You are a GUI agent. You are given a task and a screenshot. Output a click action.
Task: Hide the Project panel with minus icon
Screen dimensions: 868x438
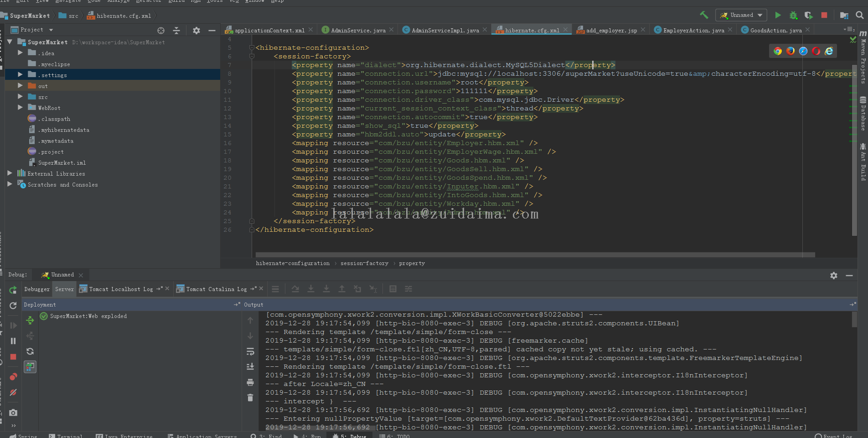coord(212,31)
